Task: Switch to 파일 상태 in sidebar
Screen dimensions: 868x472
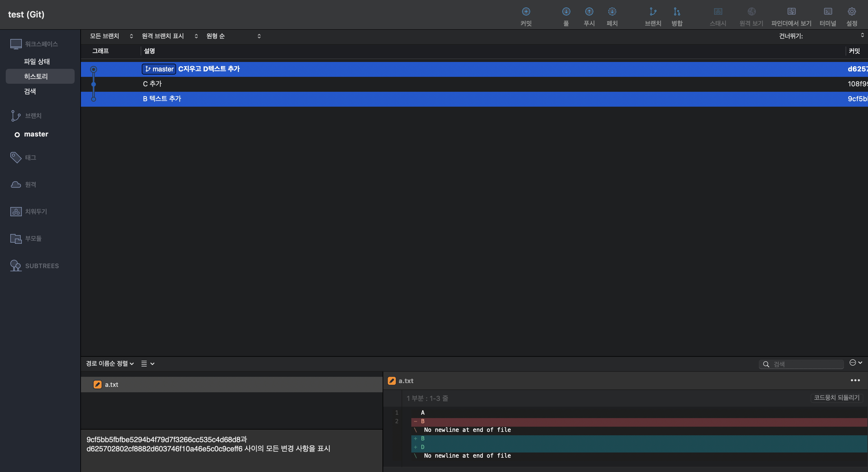Action: (x=37, y=62)
